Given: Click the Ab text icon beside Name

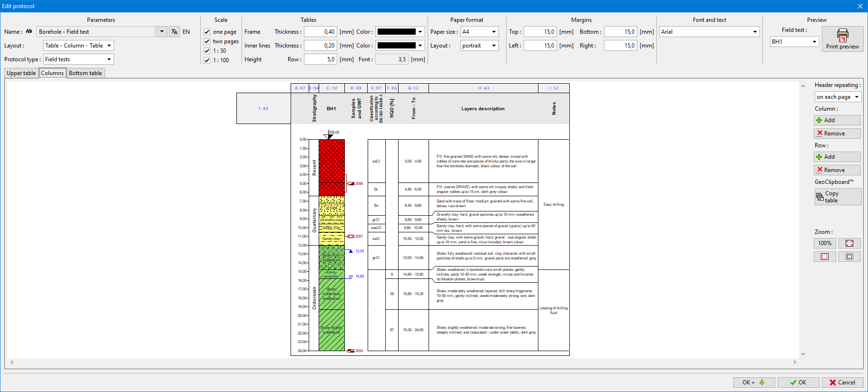Looking at the screenshot, I should 29,31.
